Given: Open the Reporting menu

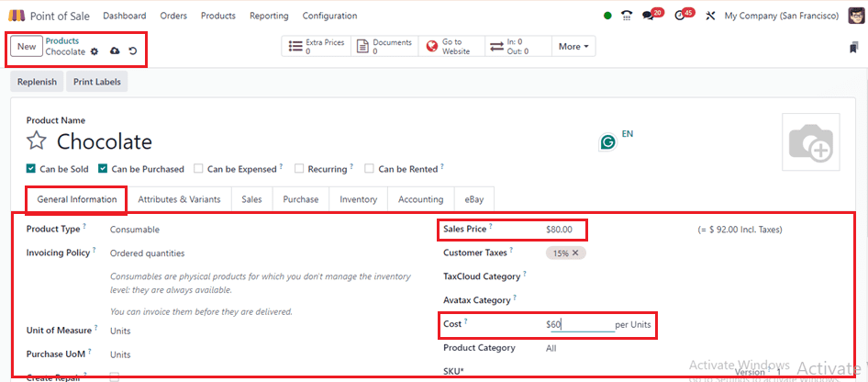Looking at the screenshot, I should (269, 16).
